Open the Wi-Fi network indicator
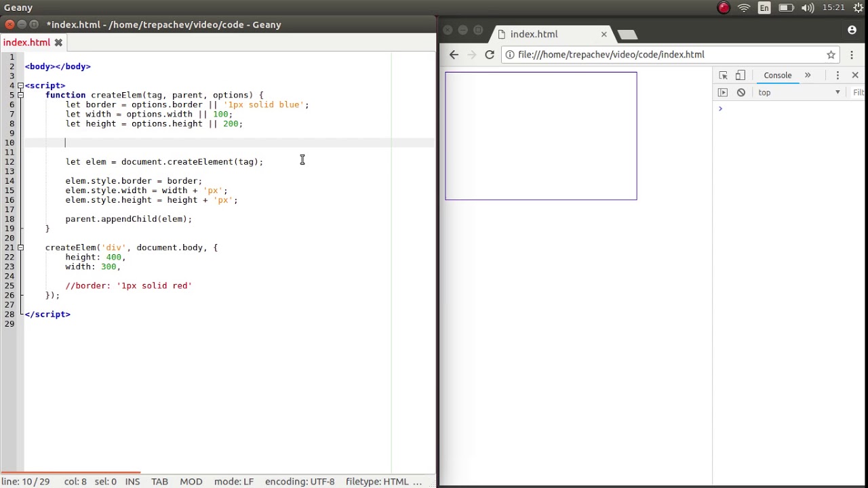Image resolution: width=868 pixels, height=488 pixels. point(744,8)
